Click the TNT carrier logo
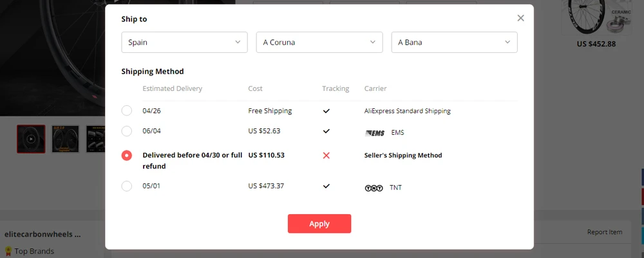 coord(374,188)
